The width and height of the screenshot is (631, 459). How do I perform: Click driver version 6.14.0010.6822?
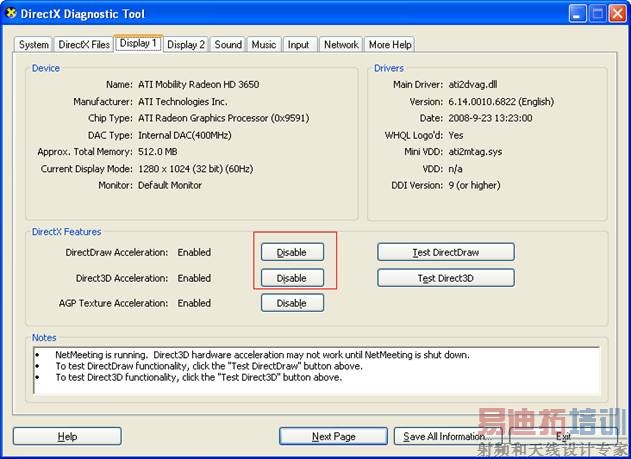click(501, 101)
